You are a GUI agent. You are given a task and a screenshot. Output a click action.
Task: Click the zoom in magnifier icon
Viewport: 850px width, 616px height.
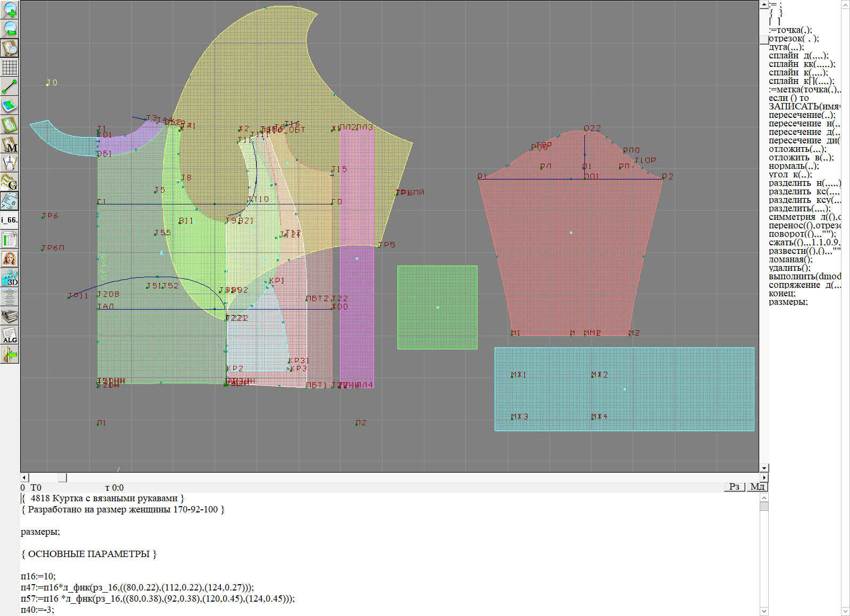pos(10,9)
